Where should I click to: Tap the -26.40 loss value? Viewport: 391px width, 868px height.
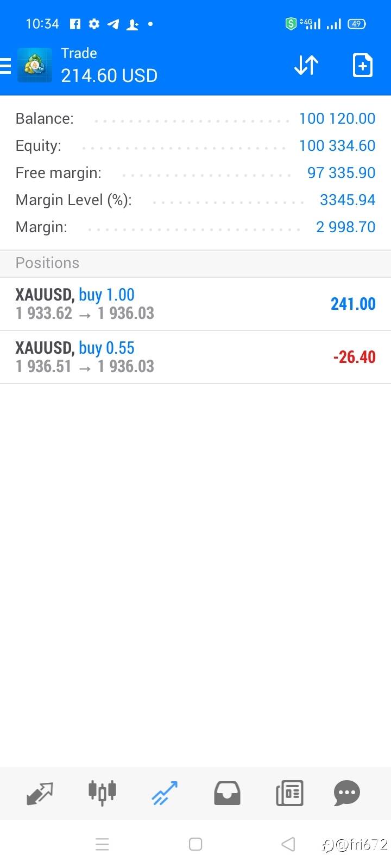click(x=354, y=357)
